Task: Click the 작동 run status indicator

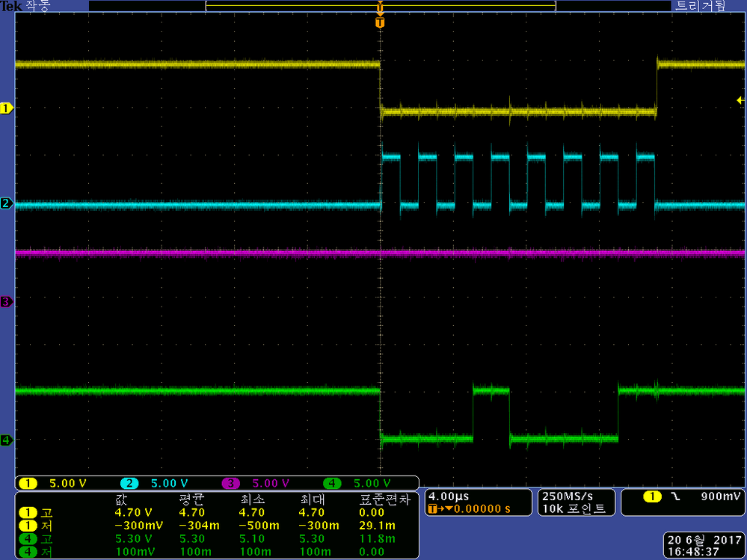Action: point(37,6)
